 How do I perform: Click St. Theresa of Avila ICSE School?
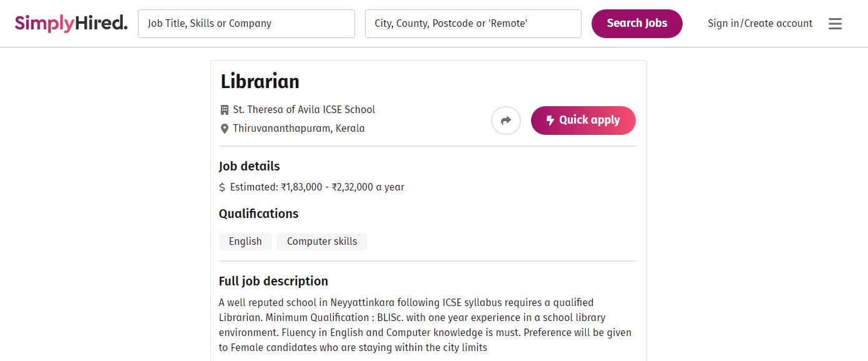click(304, 110)
